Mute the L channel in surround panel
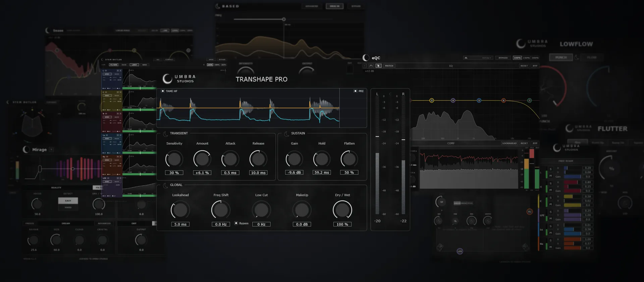The image size is (644, 282). (x=550, y=176)
